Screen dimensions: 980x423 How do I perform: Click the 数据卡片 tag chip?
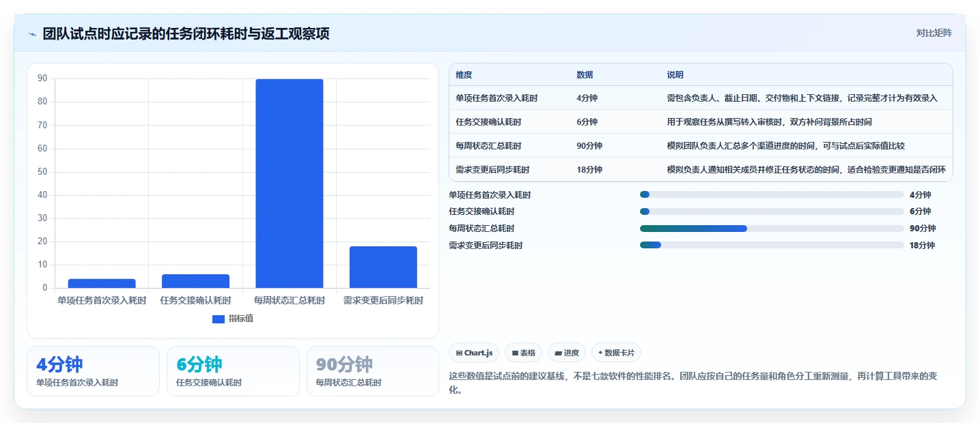[x=616, y=353]
